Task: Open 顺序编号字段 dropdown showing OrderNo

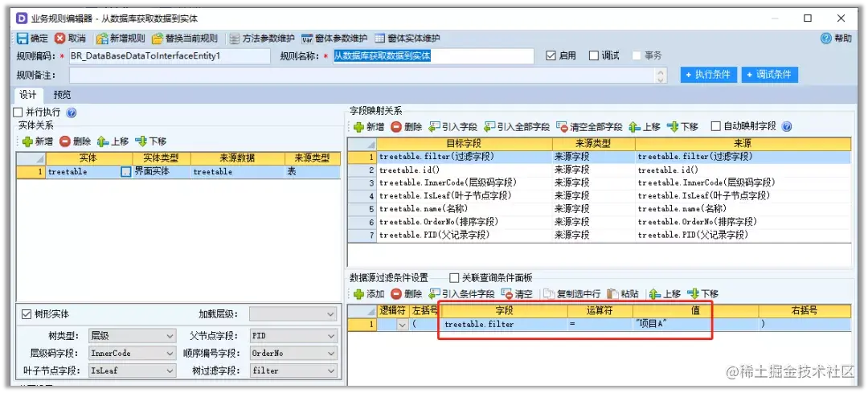Action: click(293, 353)
